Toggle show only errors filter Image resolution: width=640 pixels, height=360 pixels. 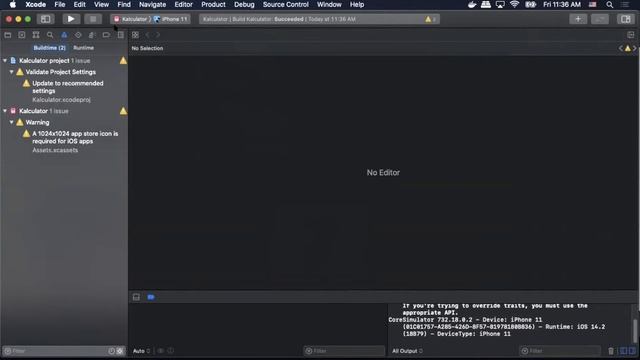[x=120, y=351]
